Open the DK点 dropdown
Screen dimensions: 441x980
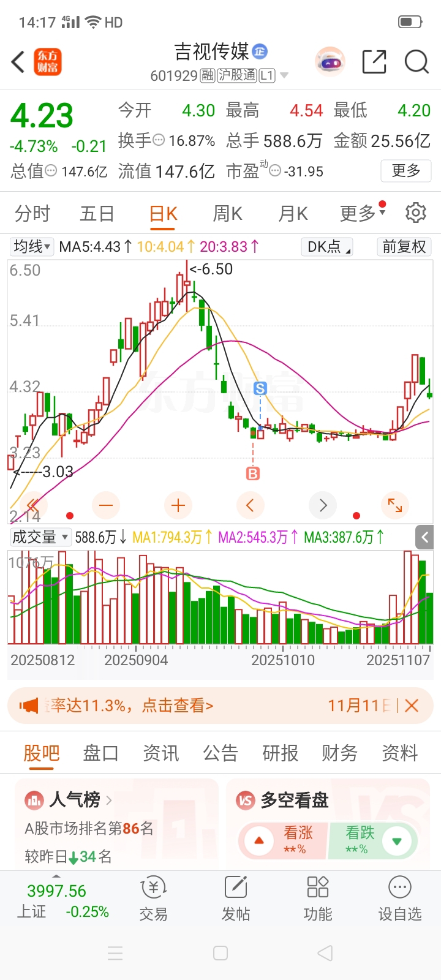click(327, 247)
